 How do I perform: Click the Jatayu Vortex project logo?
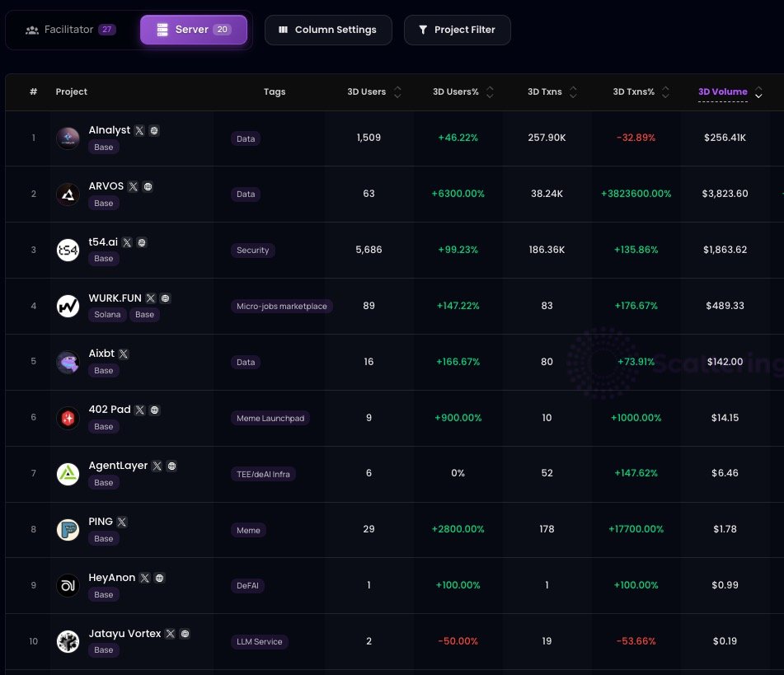tap(68, 641)
